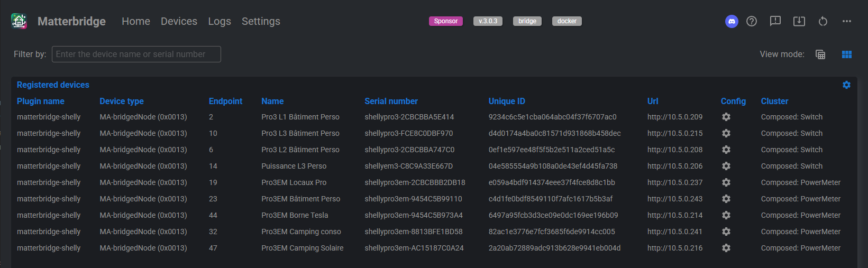Screen dimensions: 868x268
Task: Open the three-dots more options menu
Action: (x=847, y=21)
